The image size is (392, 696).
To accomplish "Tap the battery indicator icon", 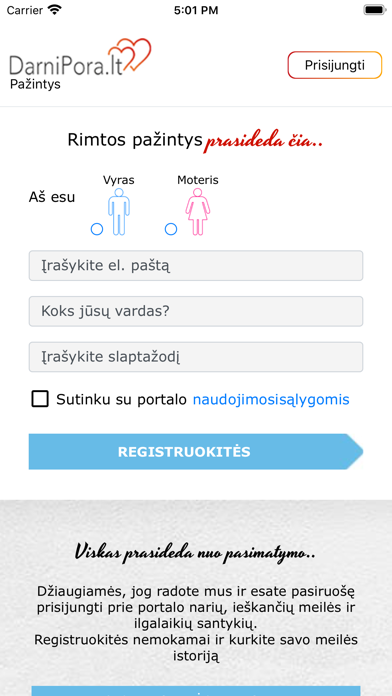I will pos(375,10).
